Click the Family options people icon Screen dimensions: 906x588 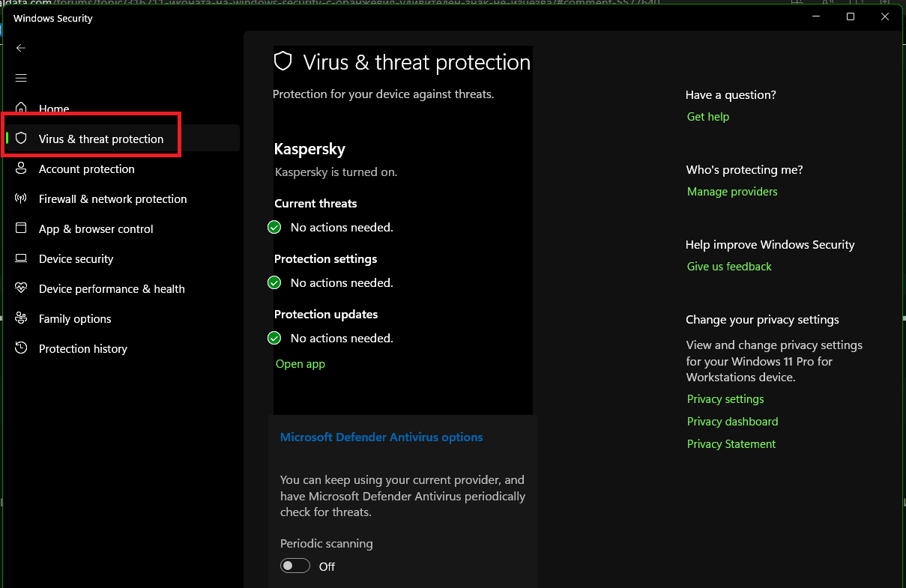(22, 318)
